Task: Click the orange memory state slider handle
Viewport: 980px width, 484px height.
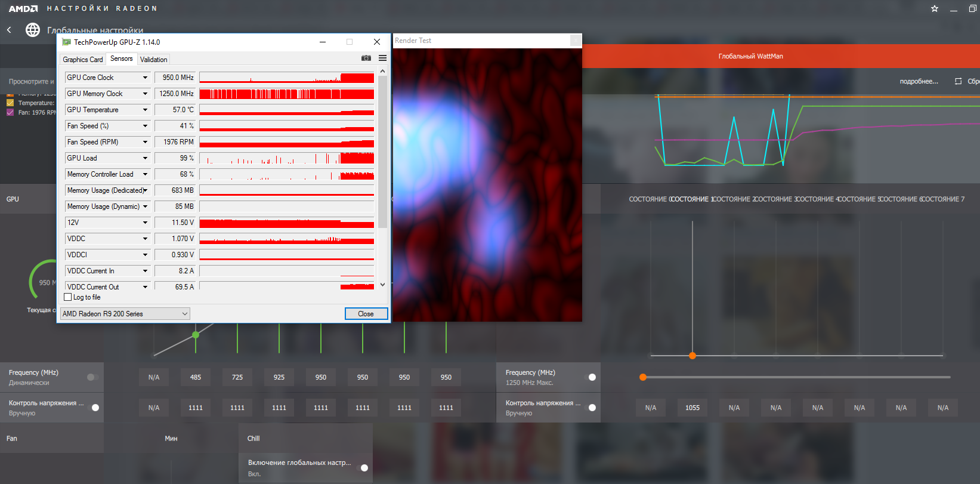Action: (693, 356)
